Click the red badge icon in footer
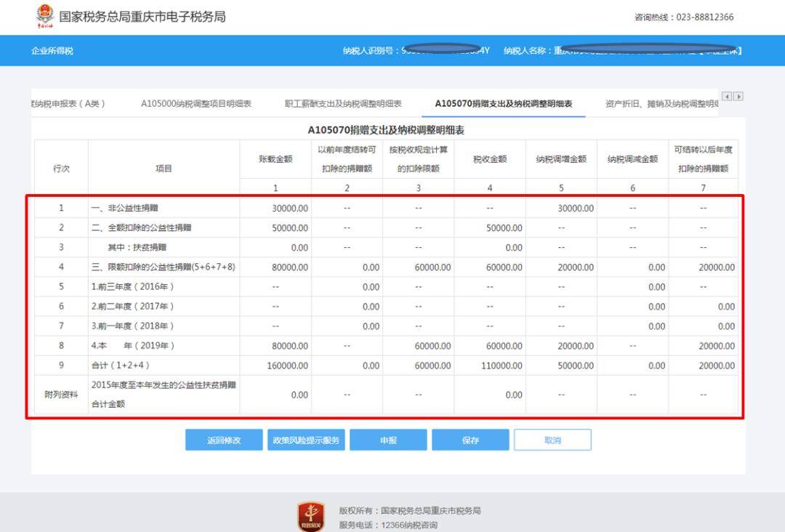Viewport: 785px width, 532px height. point(311,516)
